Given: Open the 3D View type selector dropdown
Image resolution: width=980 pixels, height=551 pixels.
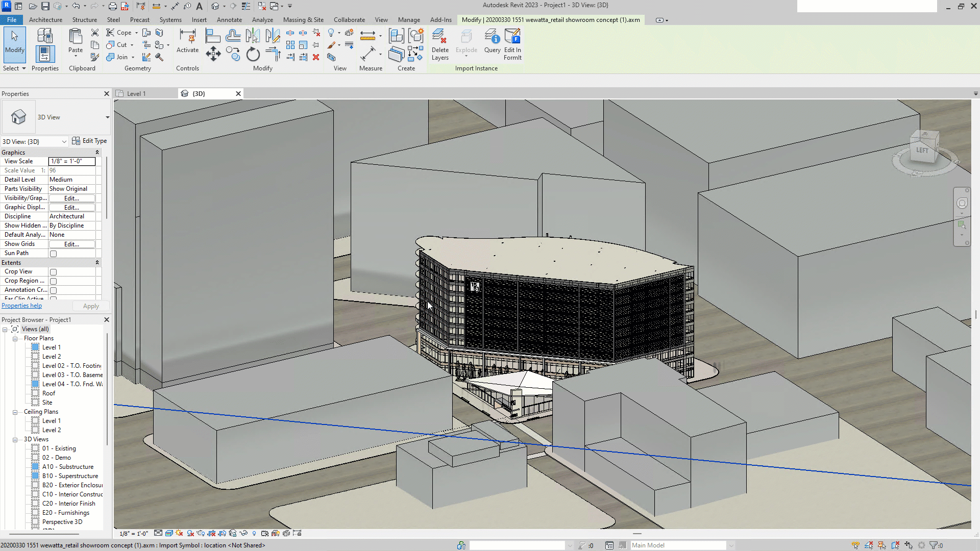Looking at the screenshot, I should point(107,117).
